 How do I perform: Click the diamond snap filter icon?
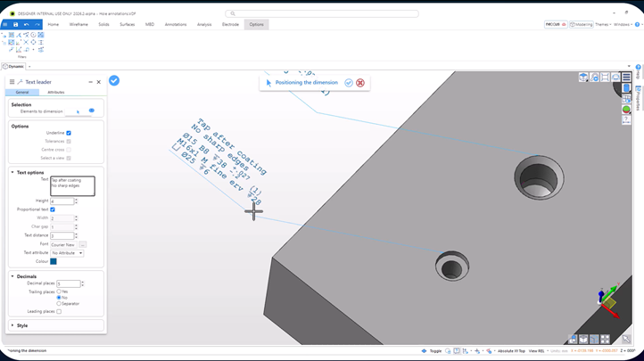[33, 42]
